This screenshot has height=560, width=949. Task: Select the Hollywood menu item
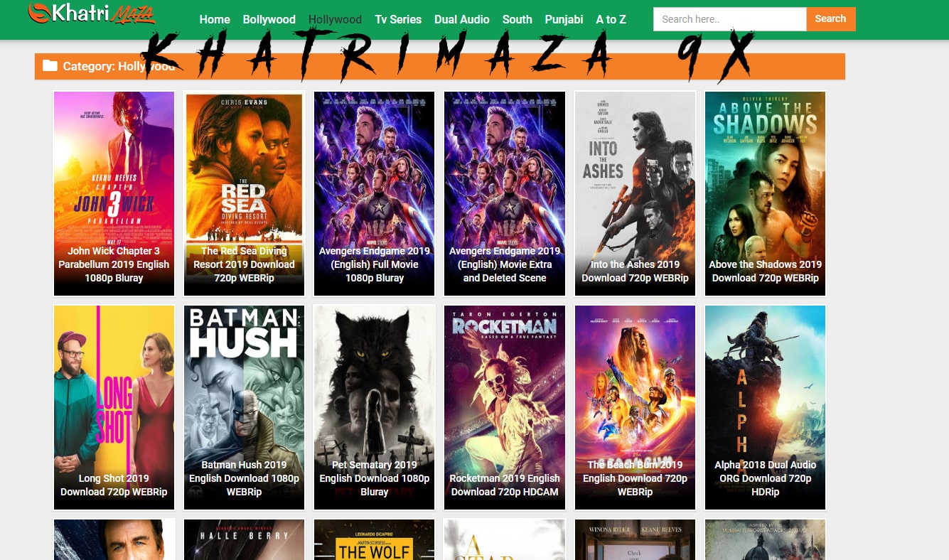(335, 19)
